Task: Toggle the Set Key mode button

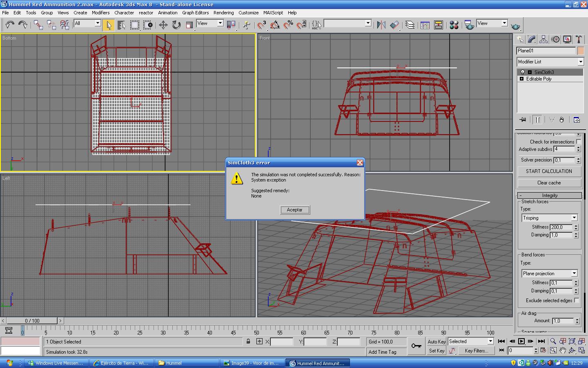Action: [437, 350]
